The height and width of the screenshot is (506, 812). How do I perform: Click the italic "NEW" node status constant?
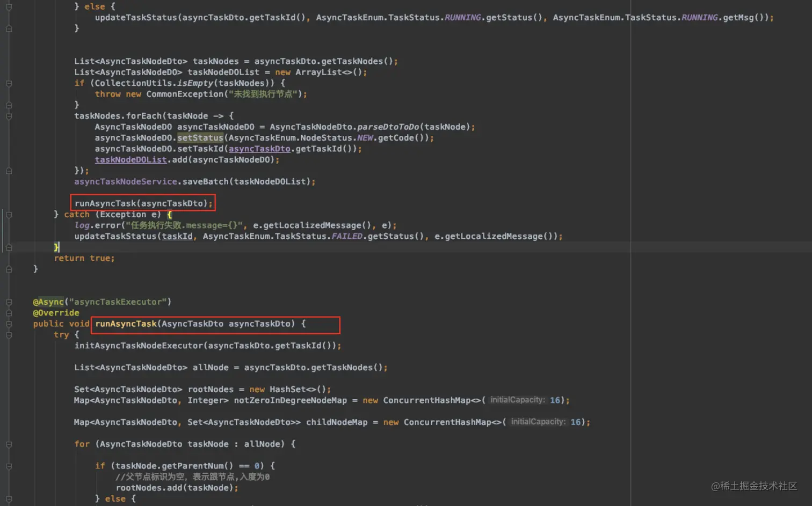tap(365, 138)
